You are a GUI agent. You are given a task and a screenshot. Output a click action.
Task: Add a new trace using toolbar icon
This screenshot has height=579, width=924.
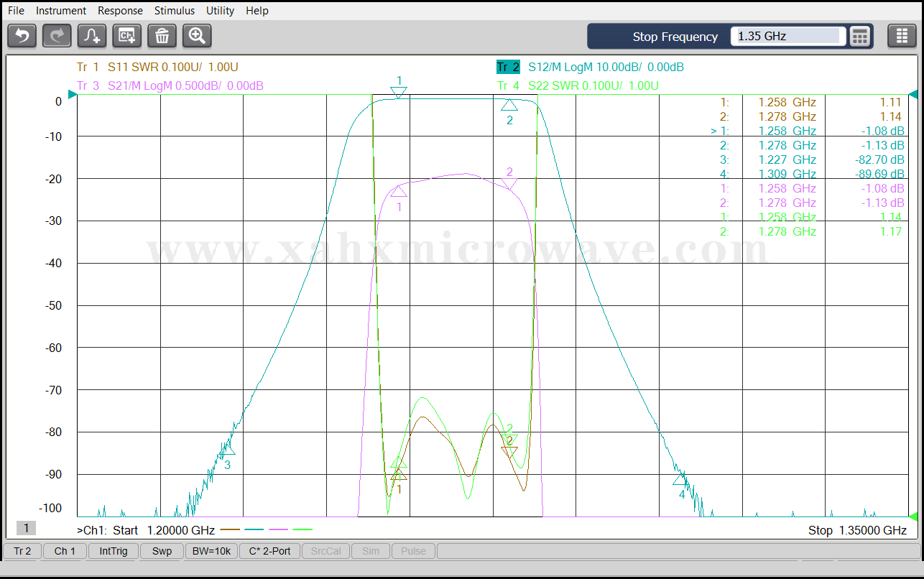pos(92,36)
